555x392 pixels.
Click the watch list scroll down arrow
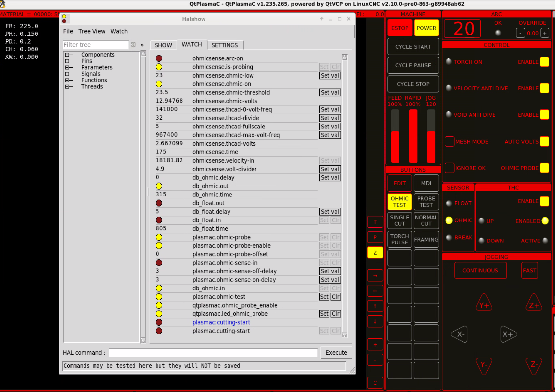344,335
